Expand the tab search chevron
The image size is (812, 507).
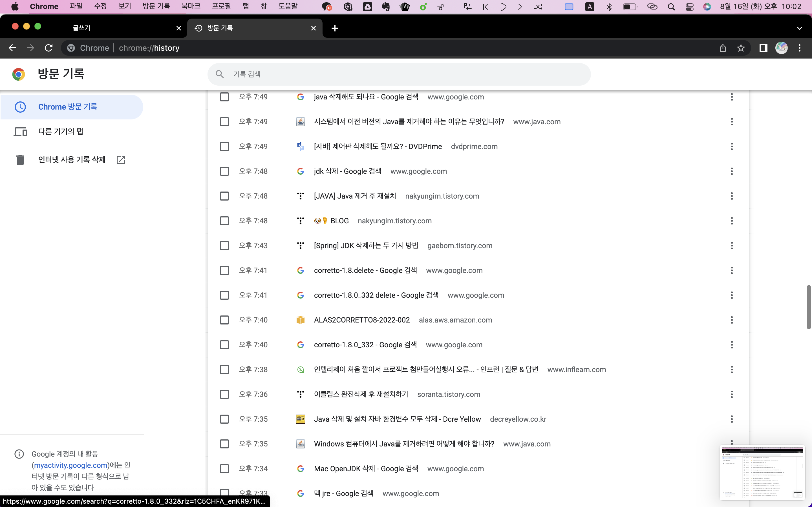pos(799,28)
